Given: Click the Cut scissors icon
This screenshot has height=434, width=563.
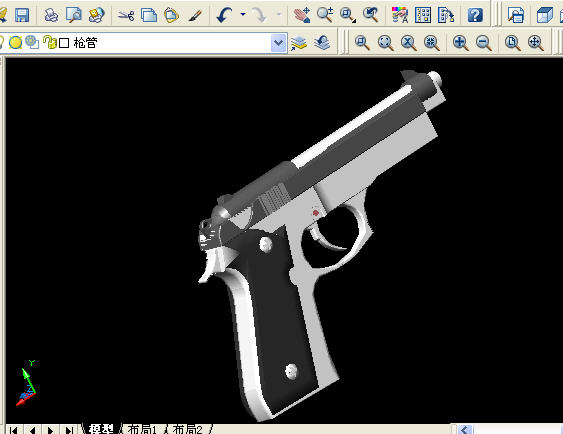Looking at the screenshot, I should [126, 15].
